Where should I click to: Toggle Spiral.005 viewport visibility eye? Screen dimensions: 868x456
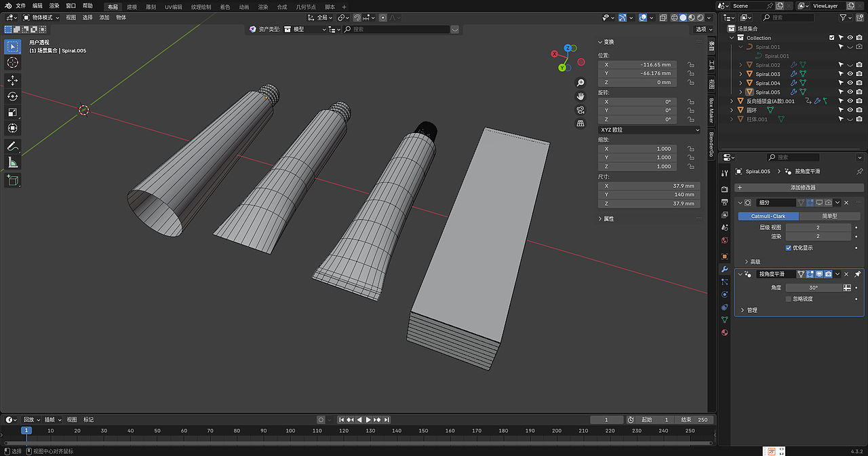coord(850,92)
